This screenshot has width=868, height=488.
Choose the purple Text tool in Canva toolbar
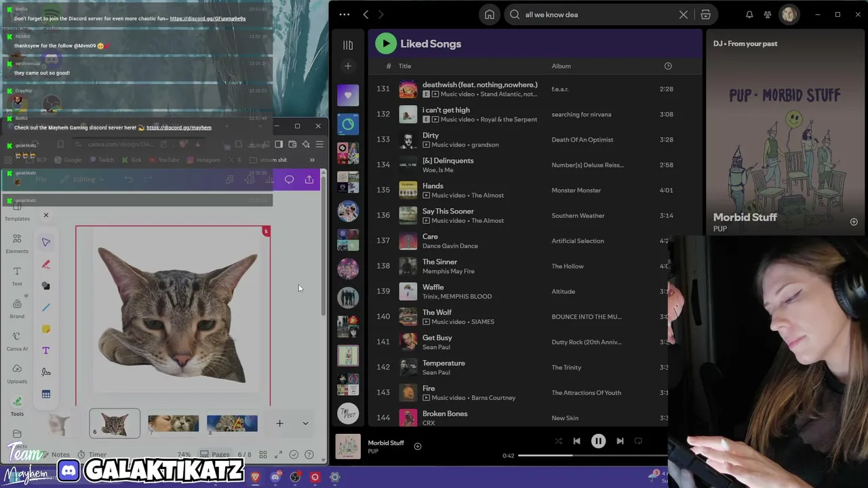pos(46,350)
